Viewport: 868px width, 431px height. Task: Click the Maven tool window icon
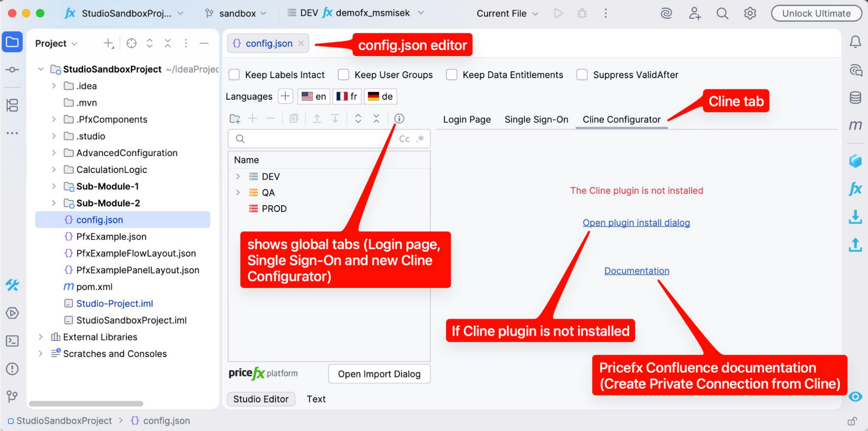coord(855,125)
